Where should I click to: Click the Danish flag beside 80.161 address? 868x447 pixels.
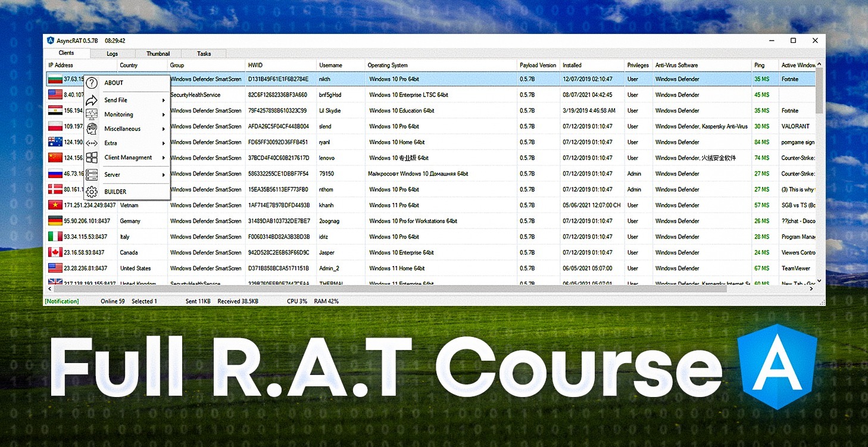click(x=55, y=189)
